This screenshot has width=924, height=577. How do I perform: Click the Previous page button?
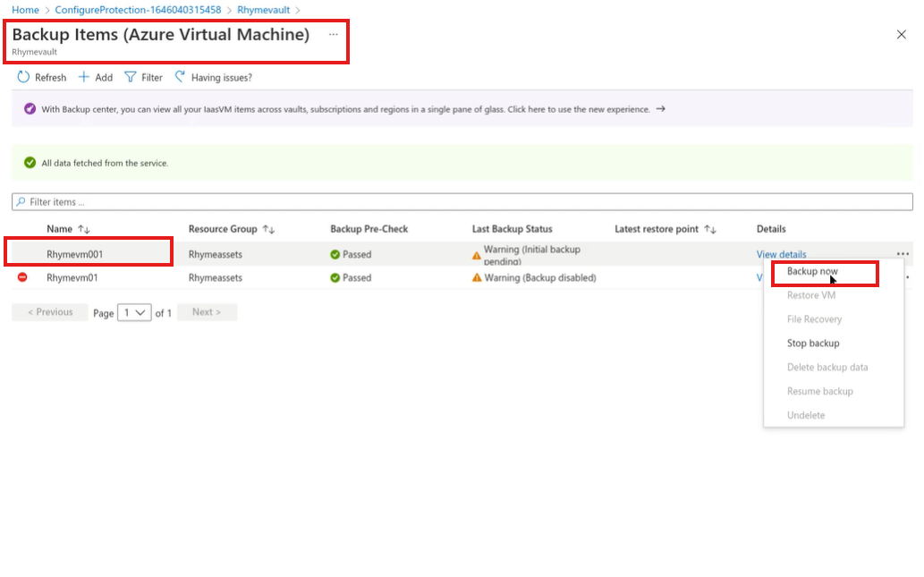[50, 312]
